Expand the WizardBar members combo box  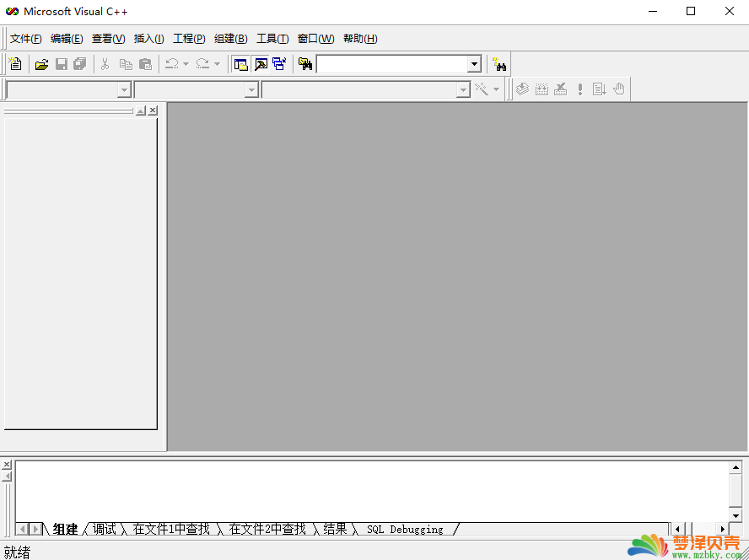tap(463, 89)
